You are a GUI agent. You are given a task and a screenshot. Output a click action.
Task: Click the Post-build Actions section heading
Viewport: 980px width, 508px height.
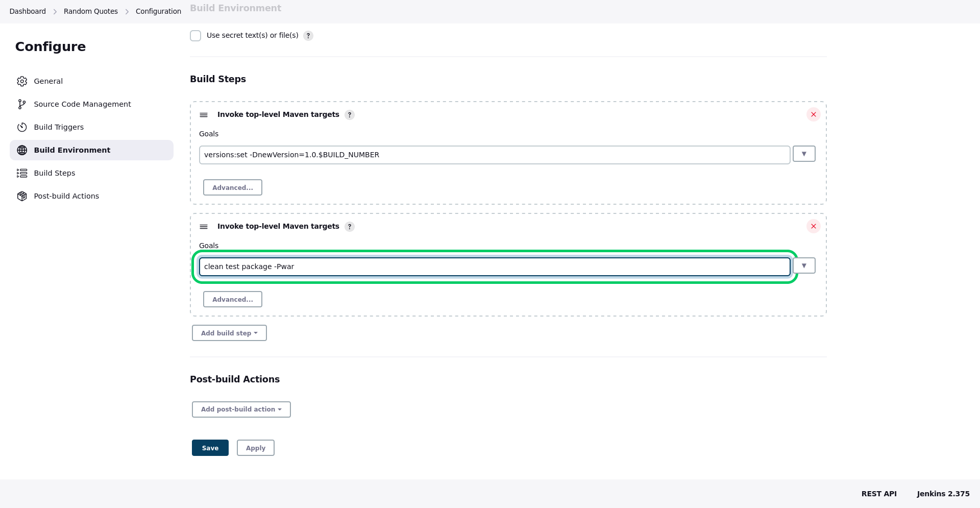click(x=235, y=379)
